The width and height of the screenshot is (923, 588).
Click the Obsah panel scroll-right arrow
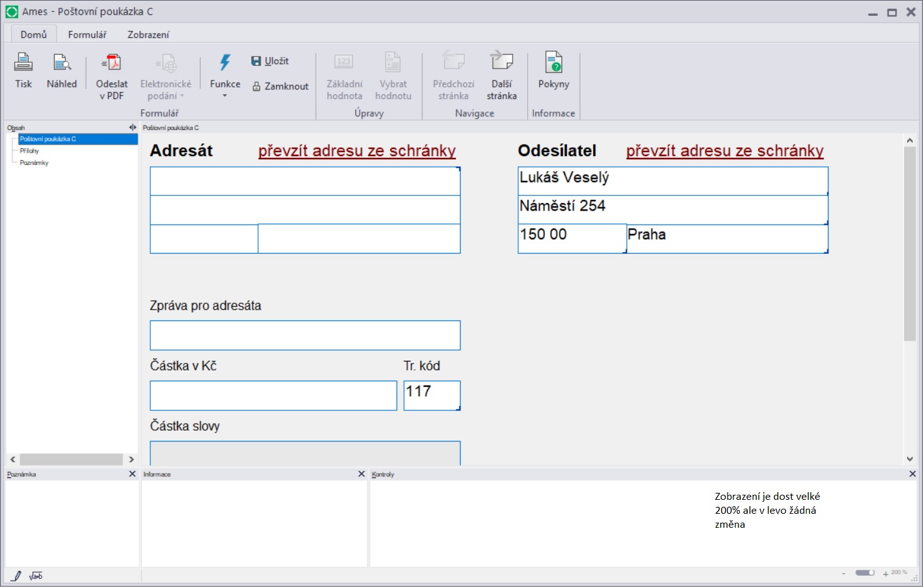131,459
